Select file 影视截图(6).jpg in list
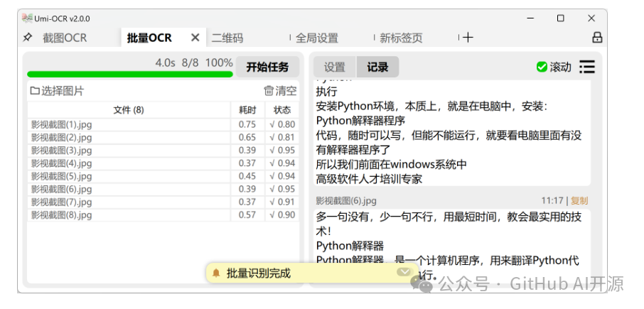This screenshot has height=309, width=644. pos(129,189)
